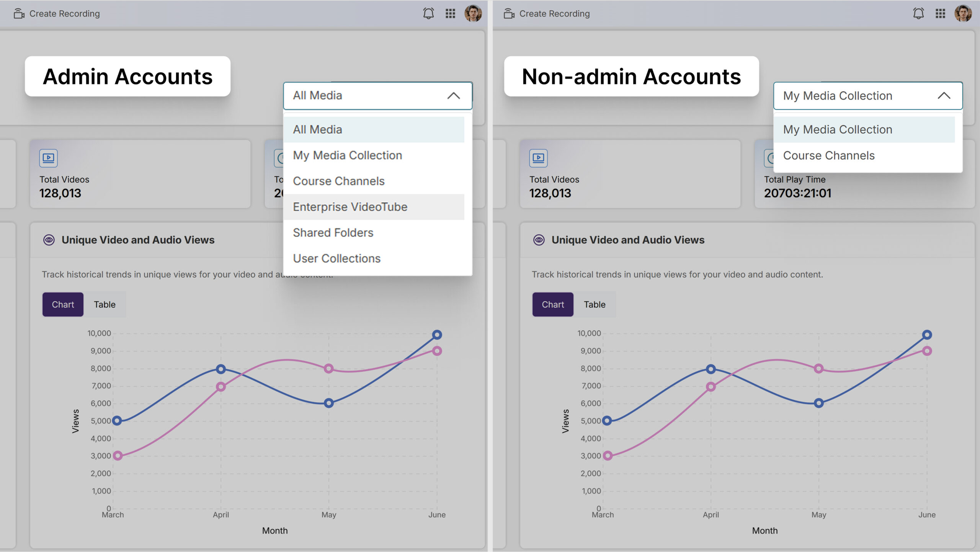Viewport: 980px width, 552px height.
Task: Select User Collections option
Action: [336, 258]
